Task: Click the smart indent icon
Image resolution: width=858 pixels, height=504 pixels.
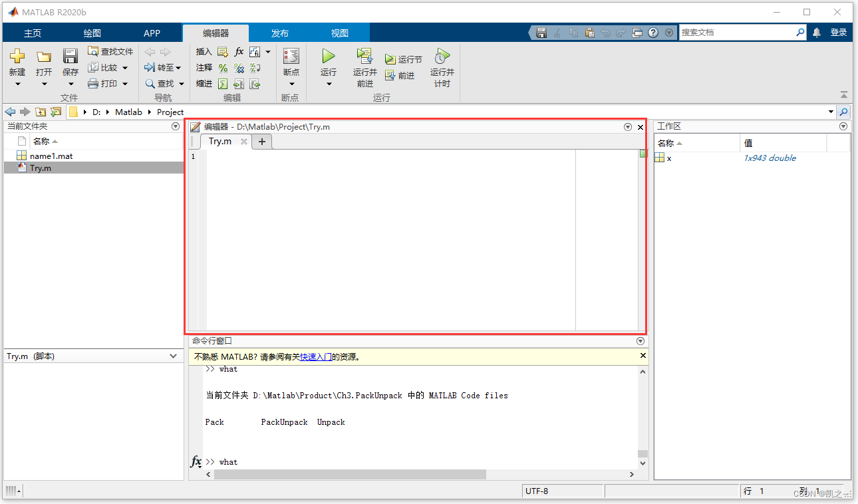Action: pyautogui.click(x=223, y=83)
